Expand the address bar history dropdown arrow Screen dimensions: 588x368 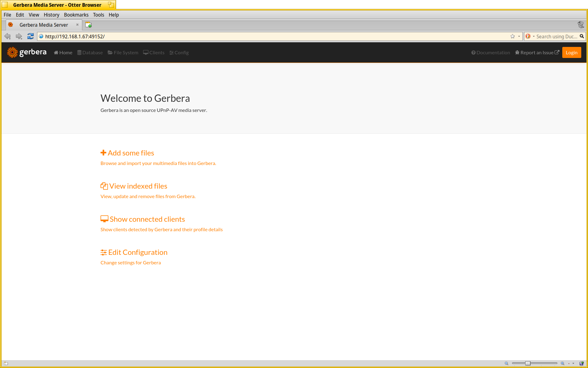tap(519, 36)
